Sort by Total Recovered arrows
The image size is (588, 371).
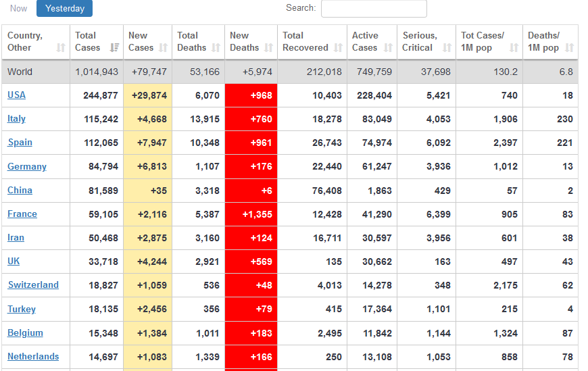point(338,48)
